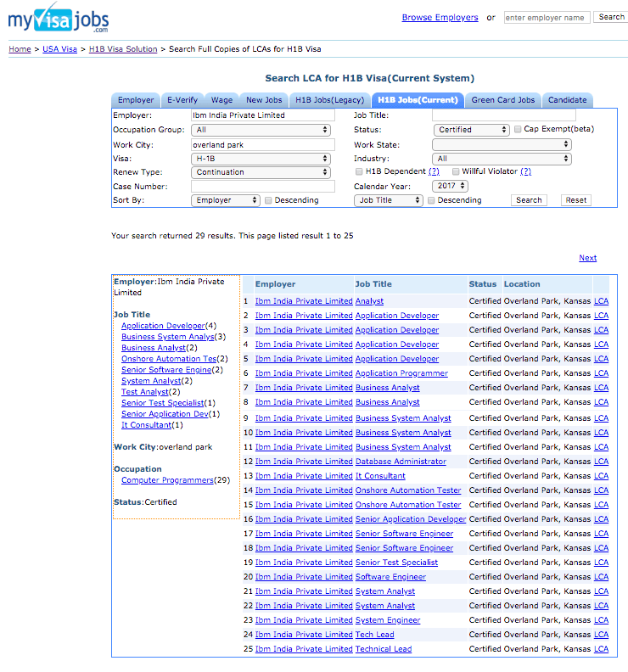Open LCA link for row 1 Analyst

(601, 301)
